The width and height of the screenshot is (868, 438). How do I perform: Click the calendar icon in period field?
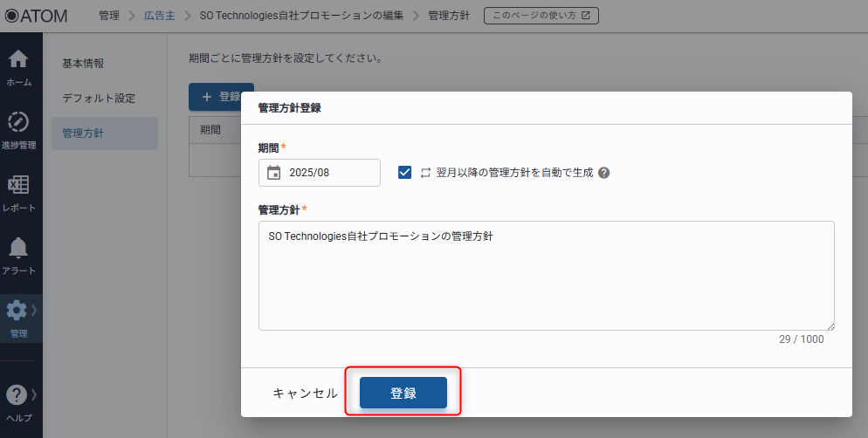pyautogui.click(x=274, y=173)
